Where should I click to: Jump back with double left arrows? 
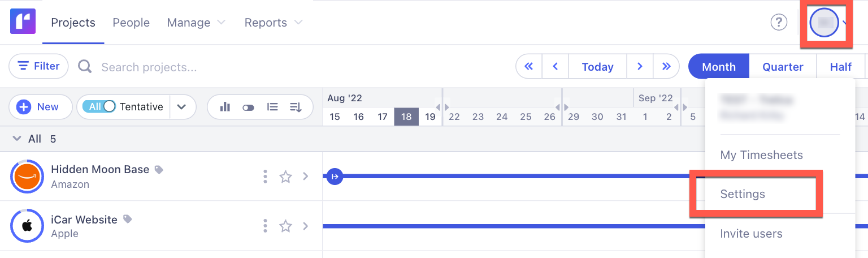point(529,67)
